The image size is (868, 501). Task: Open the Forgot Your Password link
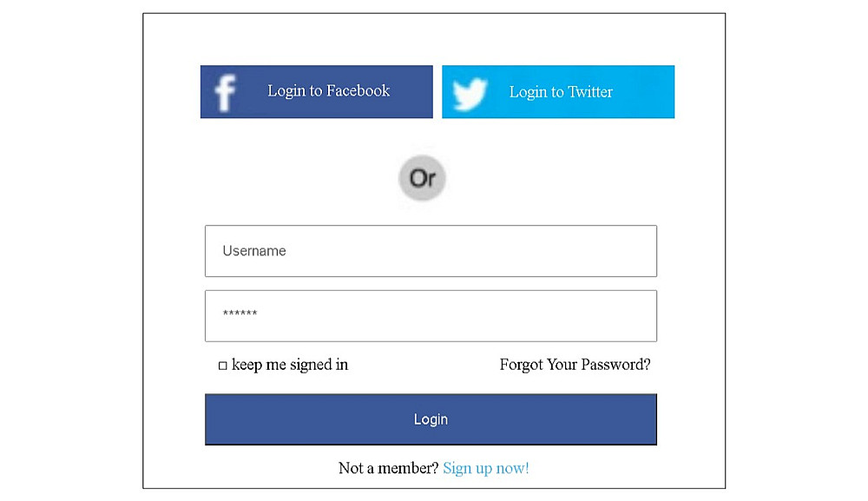[x=575, y=365]
